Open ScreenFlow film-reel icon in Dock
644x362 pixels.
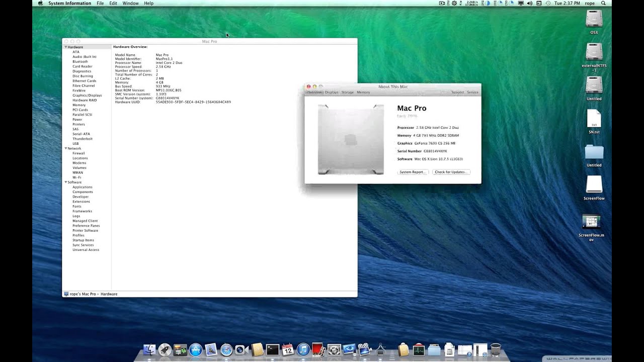365,349
